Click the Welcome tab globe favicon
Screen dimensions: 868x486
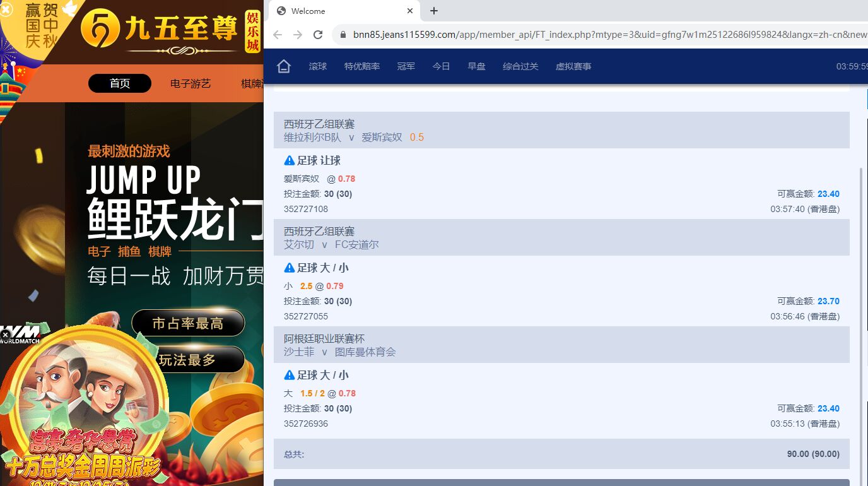pos(281,11)
